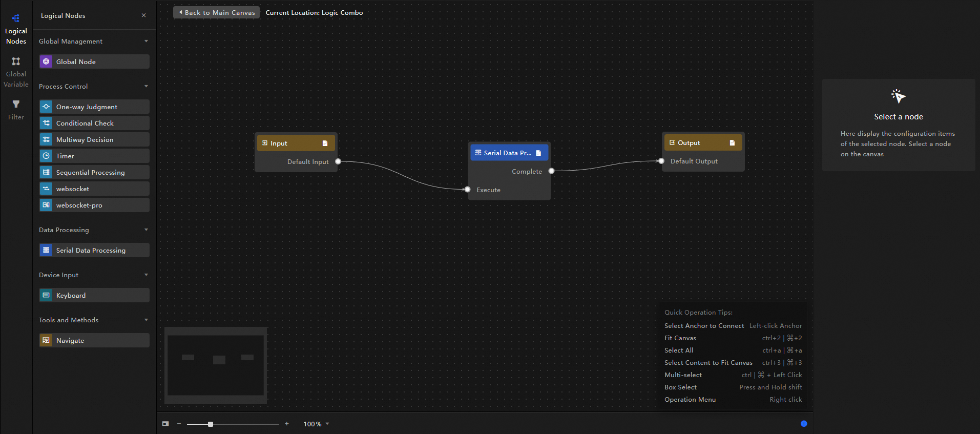
Task: Toggle the minimap display button
Action: (165, 424)
